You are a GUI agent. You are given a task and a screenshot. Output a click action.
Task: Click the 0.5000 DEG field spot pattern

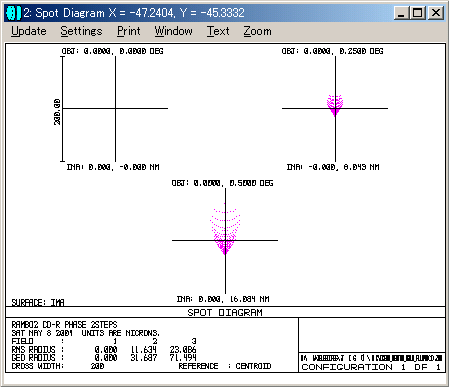pyautogui.click(x=225, y=229)
